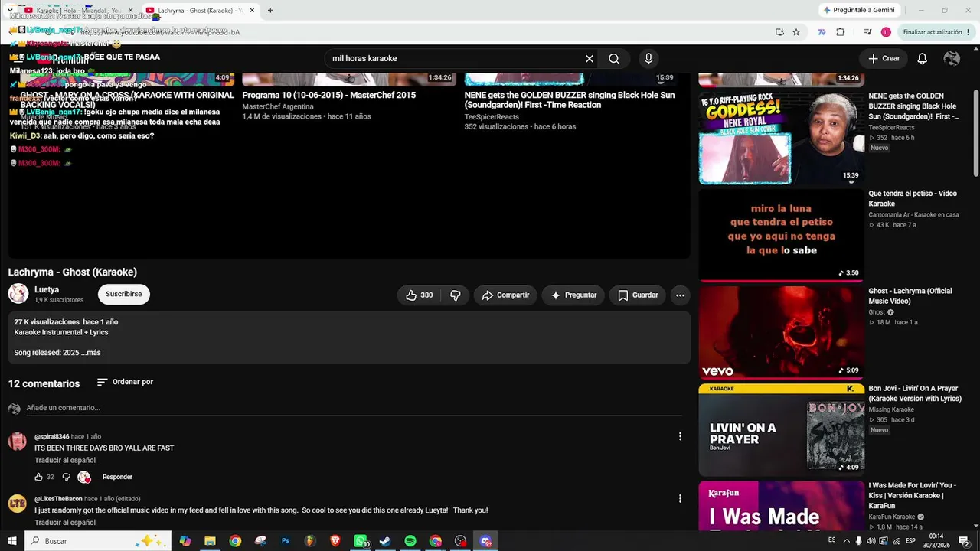This screenshot has width=980, height=551.
Task: Open the @LikesTheBacon username link
Action: (58, 499)
